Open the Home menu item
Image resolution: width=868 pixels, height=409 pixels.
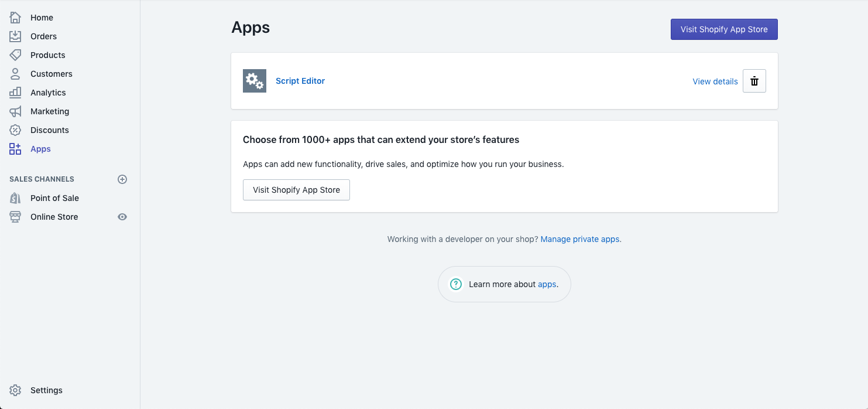[x=42, y=18]
